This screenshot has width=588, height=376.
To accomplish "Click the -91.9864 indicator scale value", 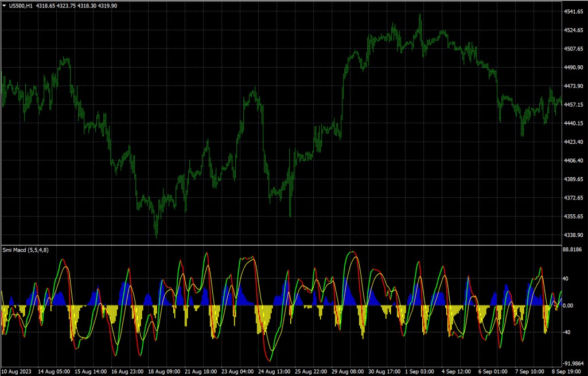I will [574, 363].
